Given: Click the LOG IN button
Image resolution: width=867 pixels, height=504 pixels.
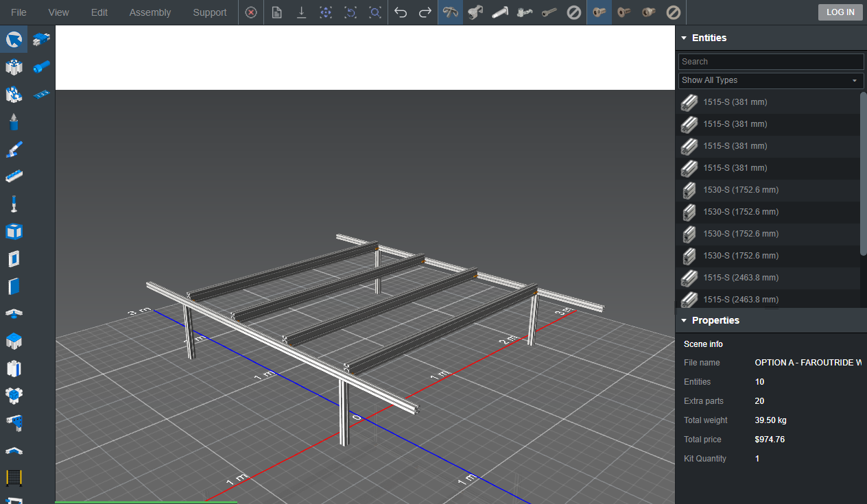Looking at the screenshot, I should tap(840, 12).
